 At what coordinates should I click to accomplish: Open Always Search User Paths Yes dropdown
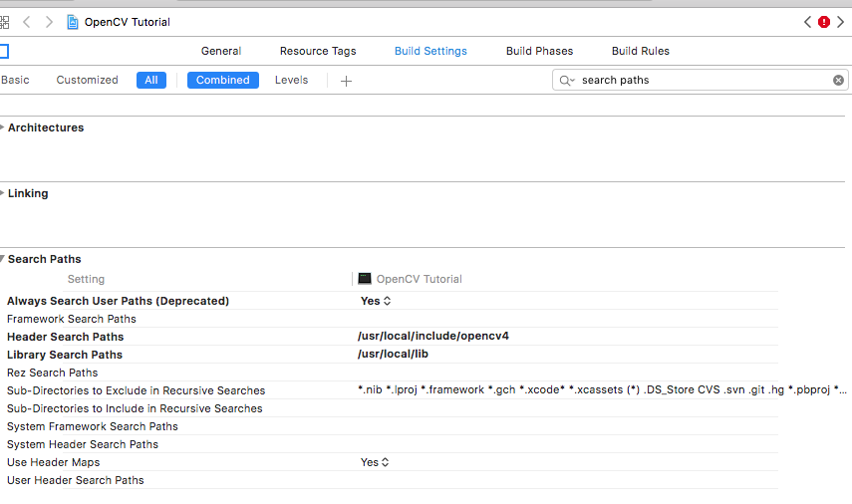coord(376,301)
